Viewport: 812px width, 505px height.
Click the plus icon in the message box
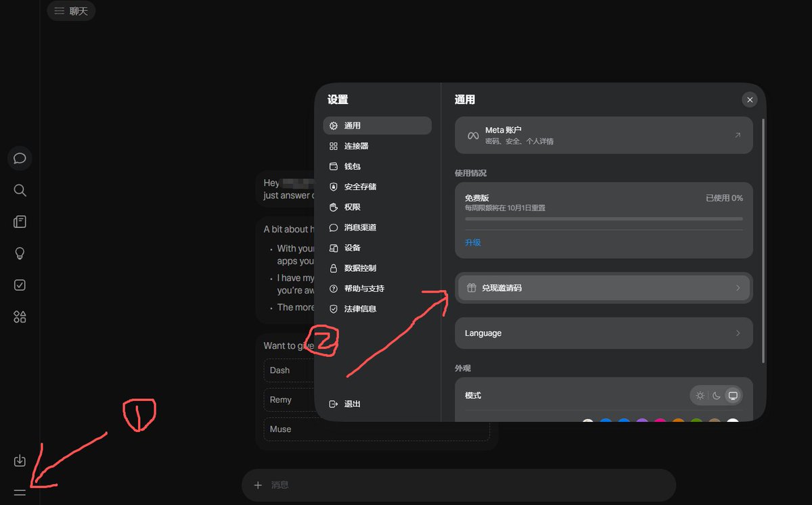click(x=258, y=485)
